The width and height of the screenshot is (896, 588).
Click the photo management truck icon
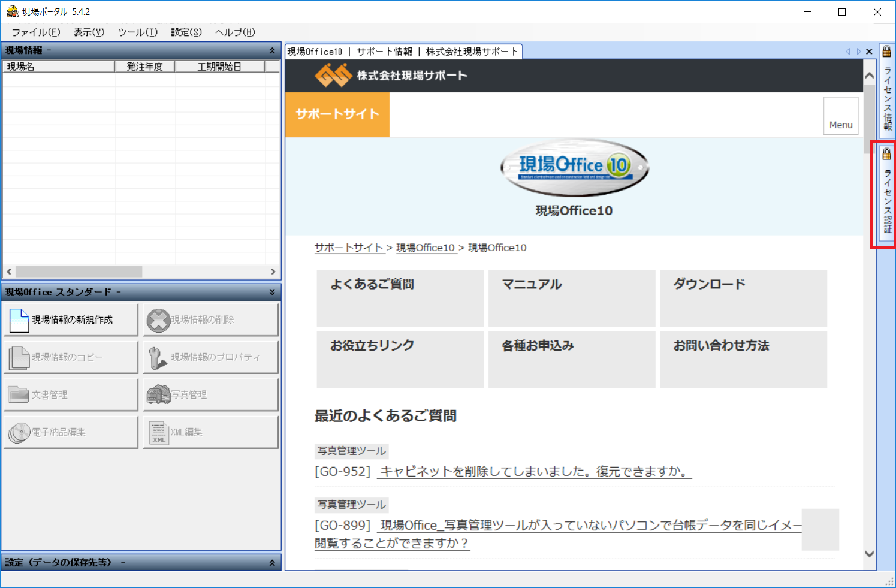158,394
